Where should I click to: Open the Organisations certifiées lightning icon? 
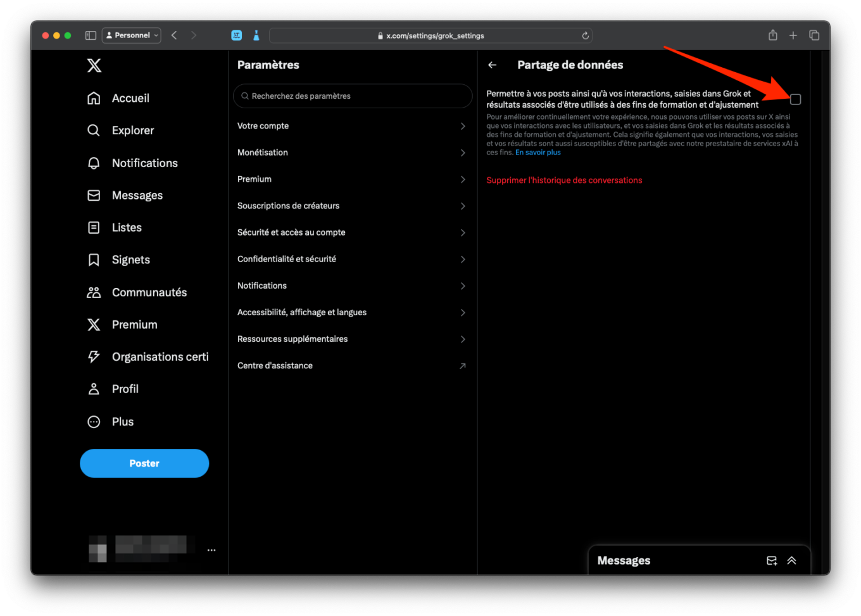click(94, 356)
